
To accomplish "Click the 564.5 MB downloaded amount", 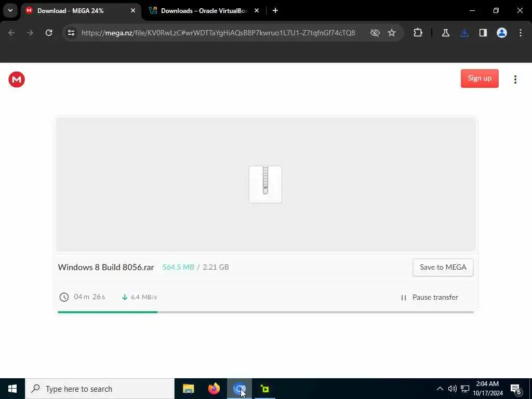I will (x=178, y=268).
